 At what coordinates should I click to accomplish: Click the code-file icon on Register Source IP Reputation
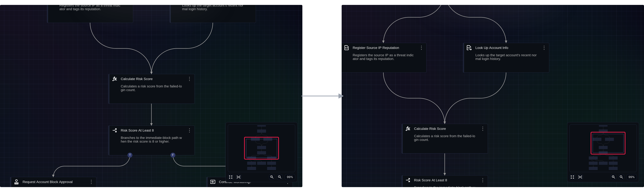point(347,48)
